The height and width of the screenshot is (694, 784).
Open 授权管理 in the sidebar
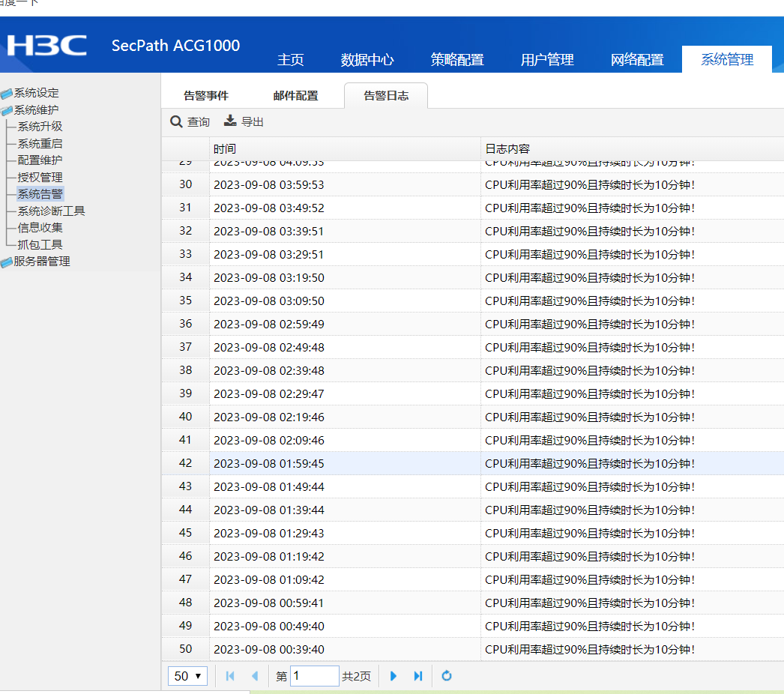coord(40,177)
